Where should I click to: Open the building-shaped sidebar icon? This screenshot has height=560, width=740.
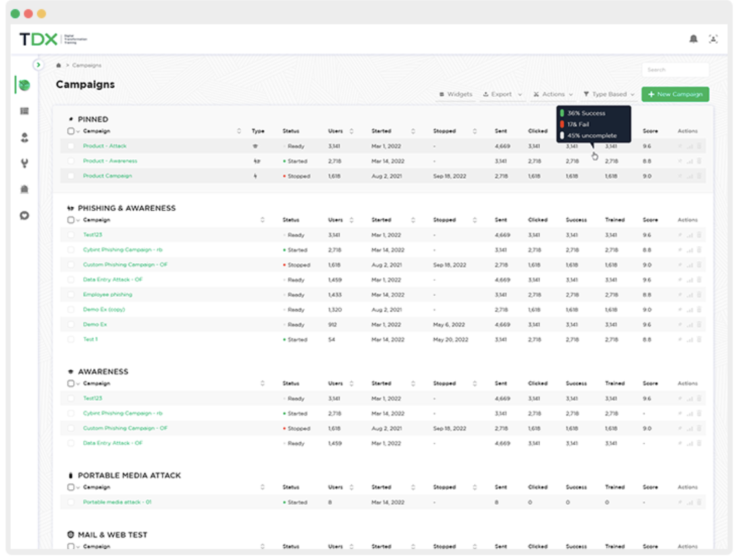coord(24,189)
